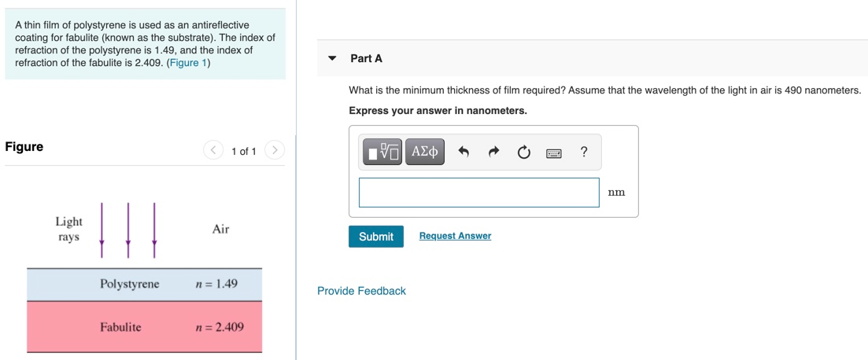Go to next figure arrow
868x360 pixels.
(274, 150)
